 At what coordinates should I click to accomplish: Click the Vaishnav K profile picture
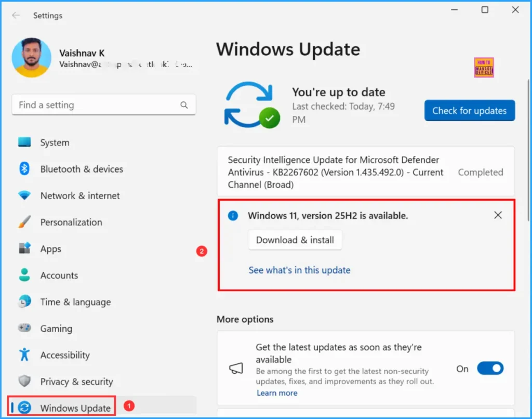[31, 58]
